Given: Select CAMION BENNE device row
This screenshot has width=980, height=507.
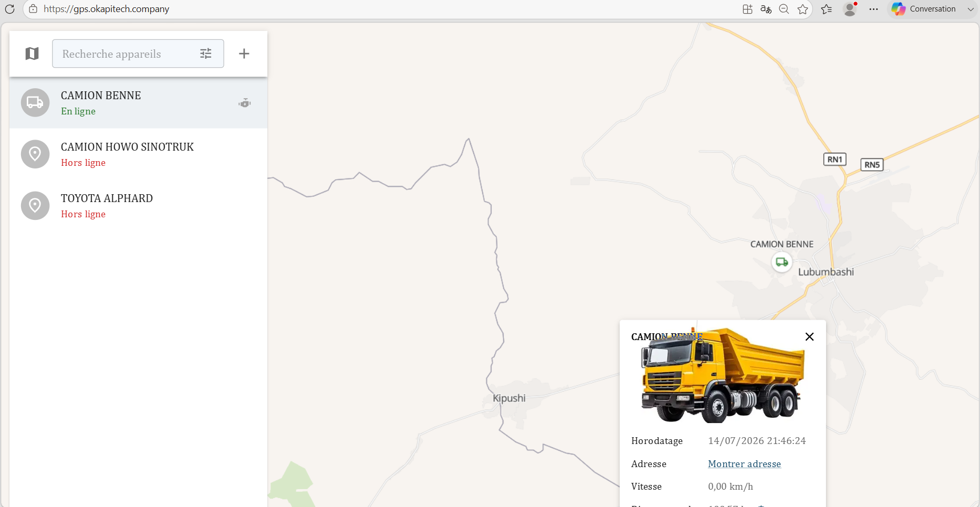Looking at the screenshot, I should (x=138, y=103).
